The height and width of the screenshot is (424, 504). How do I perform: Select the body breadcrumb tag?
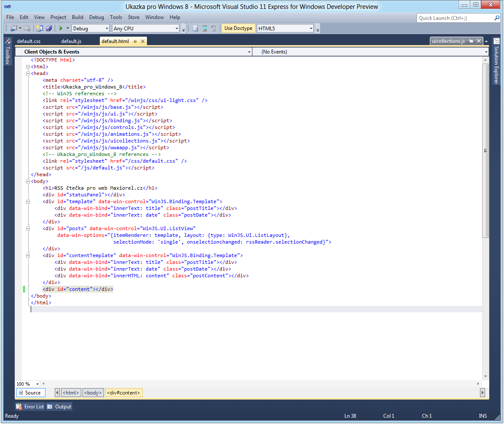(93, 393)
